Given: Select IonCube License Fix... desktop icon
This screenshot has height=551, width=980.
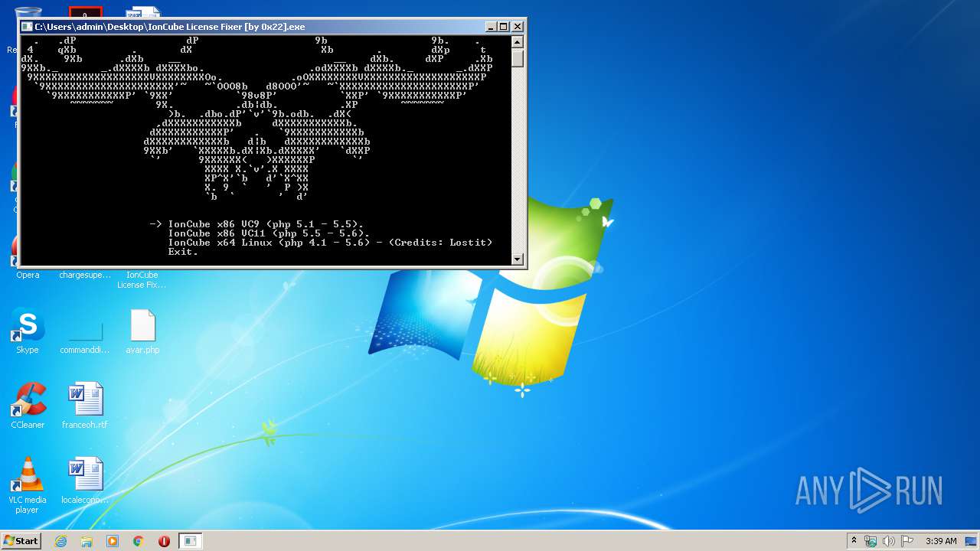Looking at the screenshot, I should click(142, 279).
